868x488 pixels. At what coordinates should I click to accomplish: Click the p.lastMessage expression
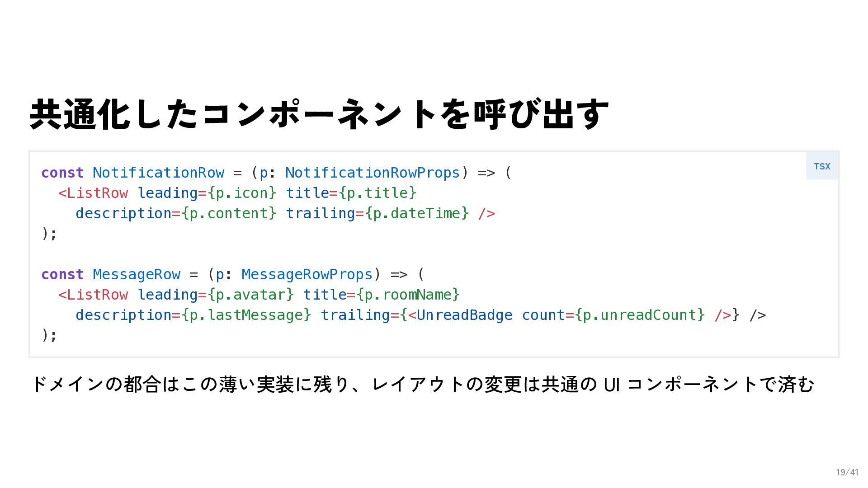[x=246, y=315]
